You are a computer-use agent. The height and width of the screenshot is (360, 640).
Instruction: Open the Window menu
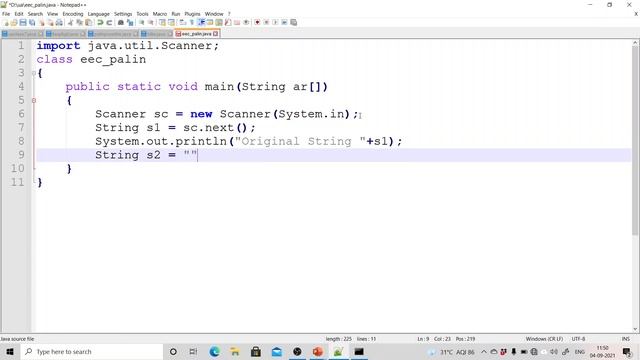coord(214,14)
